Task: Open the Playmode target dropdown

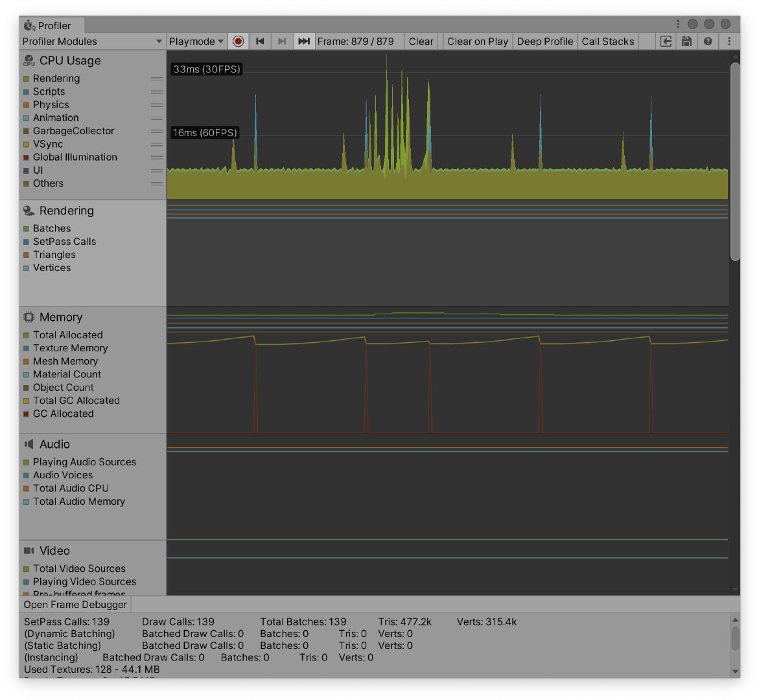Action: pyautogui.click(x=196, y=41)
